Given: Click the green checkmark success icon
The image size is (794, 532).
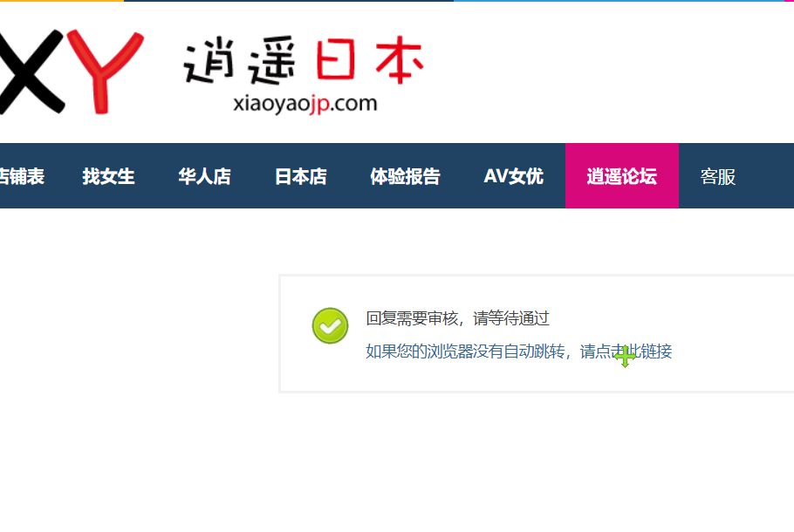Looking at the screenshot, I should point(330,325).
